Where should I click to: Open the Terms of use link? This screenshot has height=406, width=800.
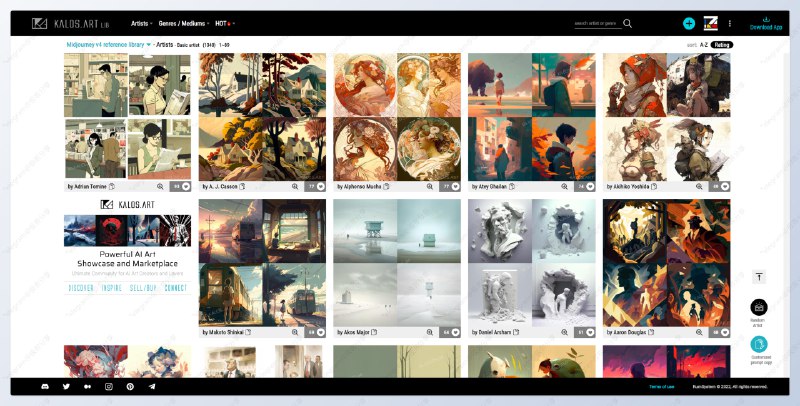661,386
